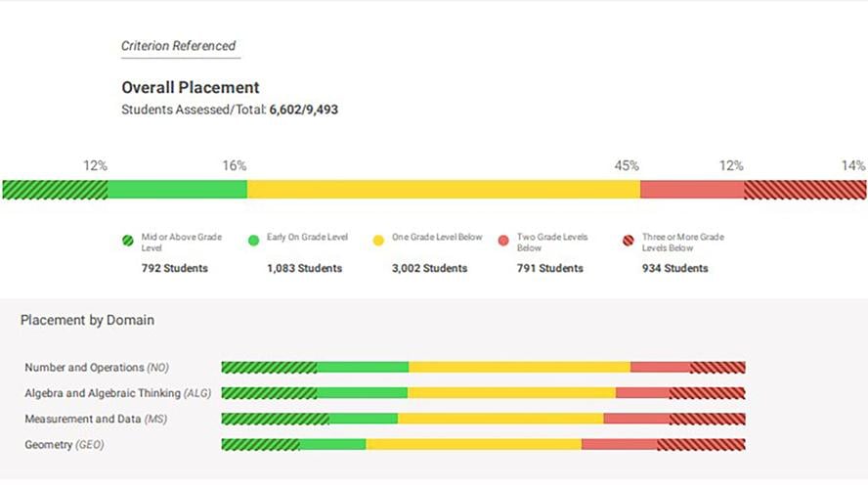The width and height of the screenshot is (868, 489).
Task: Click the Overall Placement heading
Action: click(191, 87)
